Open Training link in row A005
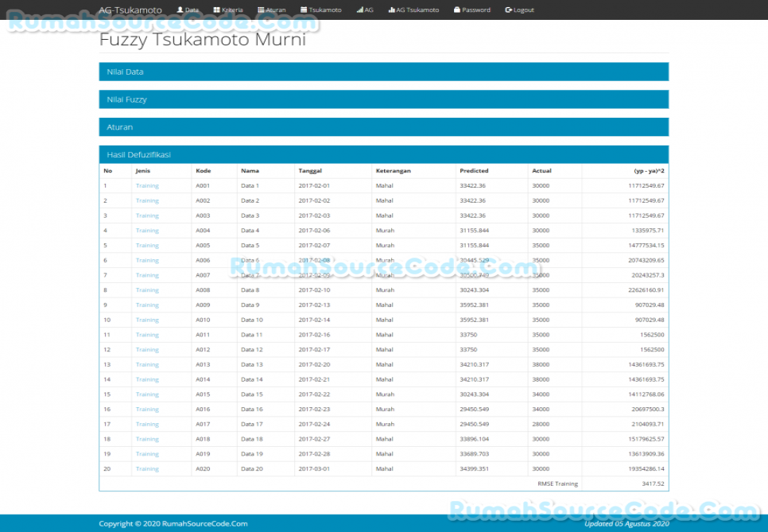The image size is (768, 532). click(x=147, y=246)
